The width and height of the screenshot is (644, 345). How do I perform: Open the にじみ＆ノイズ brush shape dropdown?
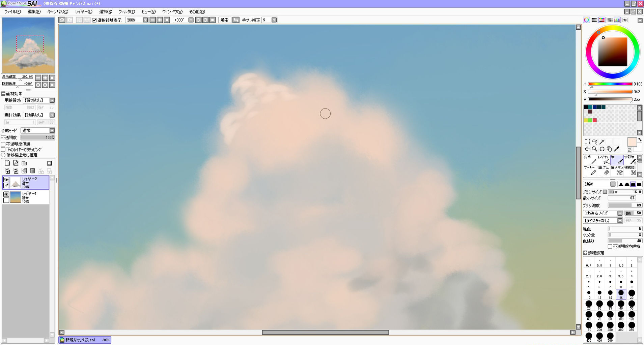pos(620,213)
